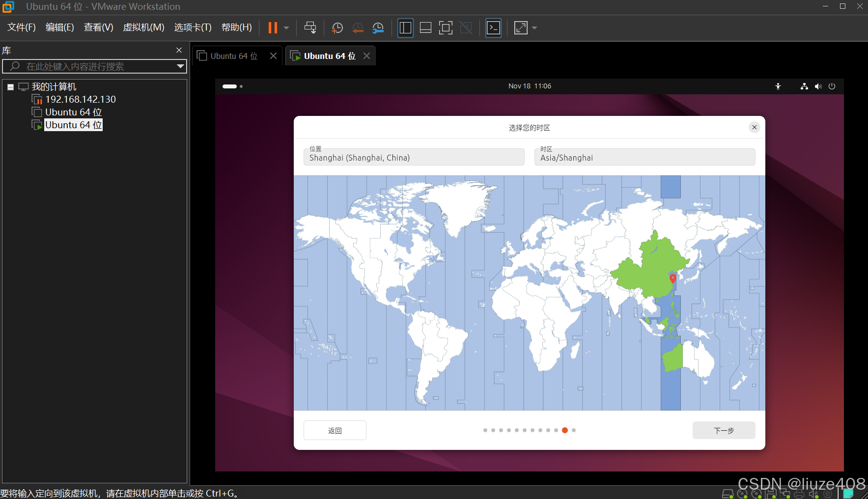
Task: Enter full screen mode
Action: point(446,28)
